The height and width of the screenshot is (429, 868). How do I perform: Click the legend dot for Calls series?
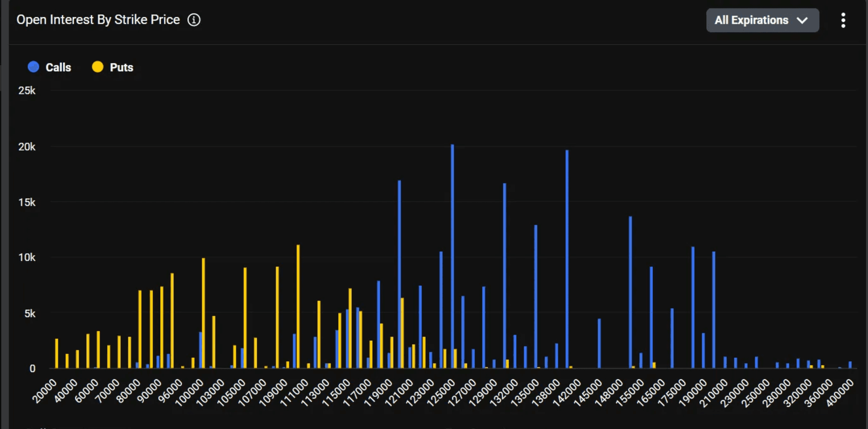point(33,67)
